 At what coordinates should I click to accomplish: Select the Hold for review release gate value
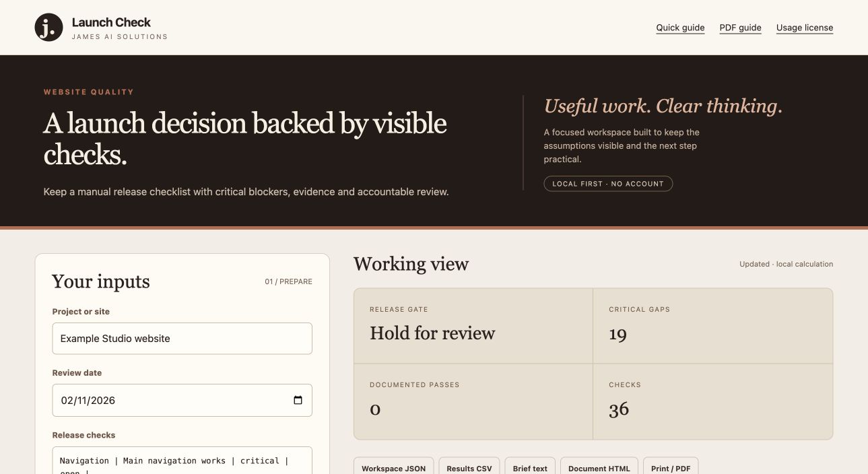[432, 333]
